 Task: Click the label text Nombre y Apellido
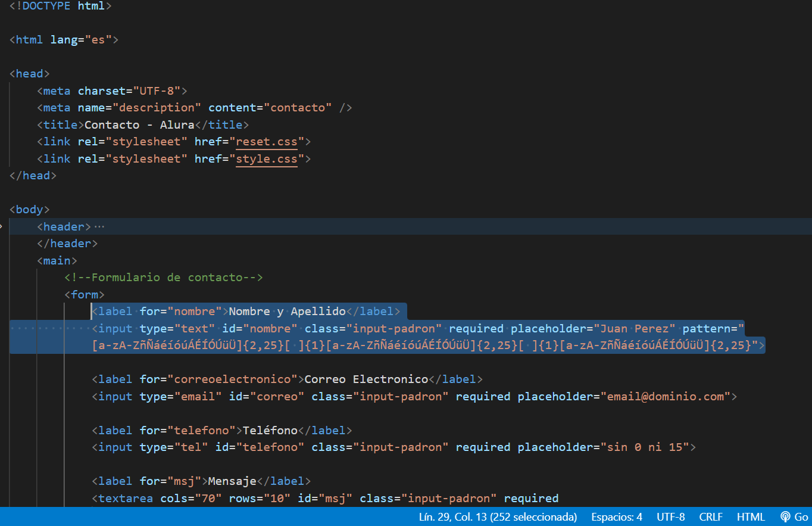coord(288,312)
